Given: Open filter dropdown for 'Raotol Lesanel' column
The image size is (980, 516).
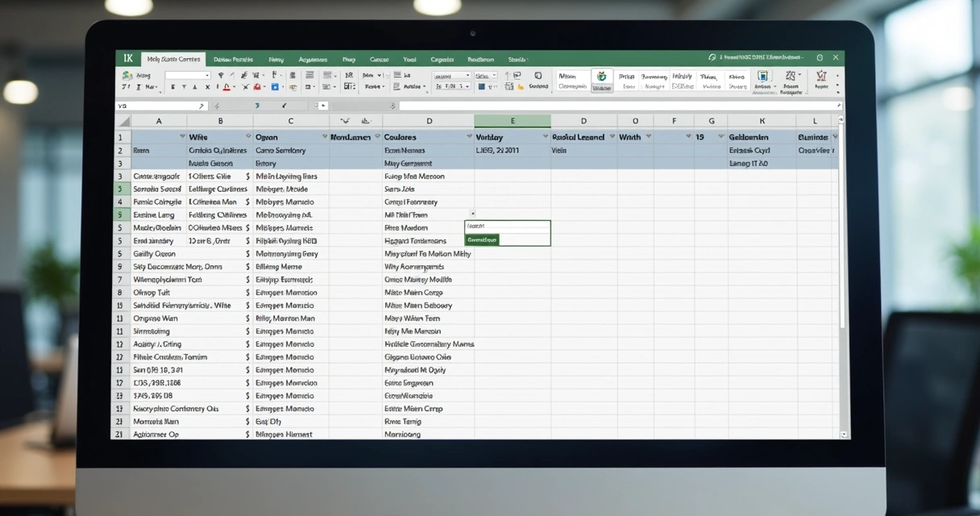Looking at the screenshot, I should [612, 137].
